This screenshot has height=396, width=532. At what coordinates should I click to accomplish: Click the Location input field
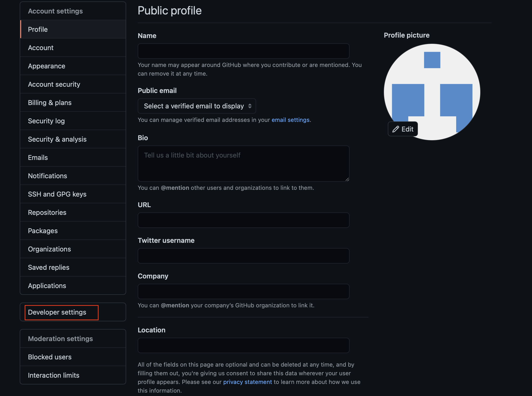[x=243, y=346]
